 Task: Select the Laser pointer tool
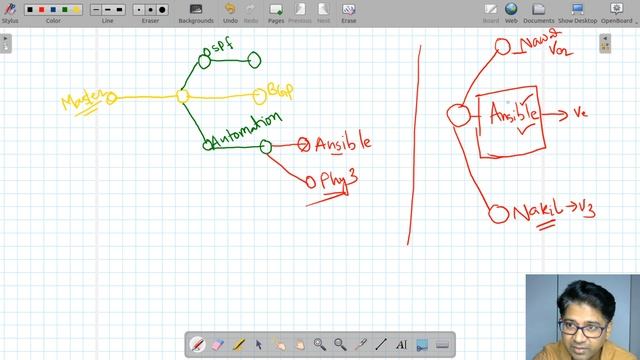[360, 344]
